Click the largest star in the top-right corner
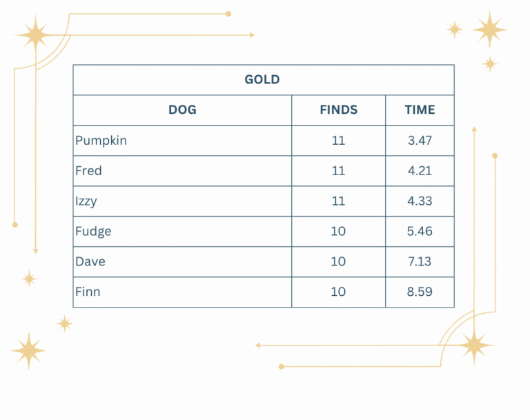The height and width of the screenshot is (420, 530). 490,30
